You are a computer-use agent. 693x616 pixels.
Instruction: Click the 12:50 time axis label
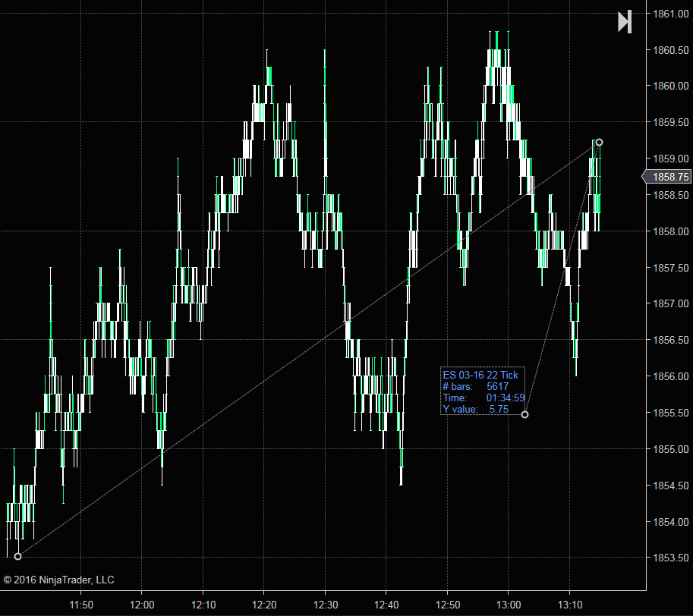pos(448,605)
